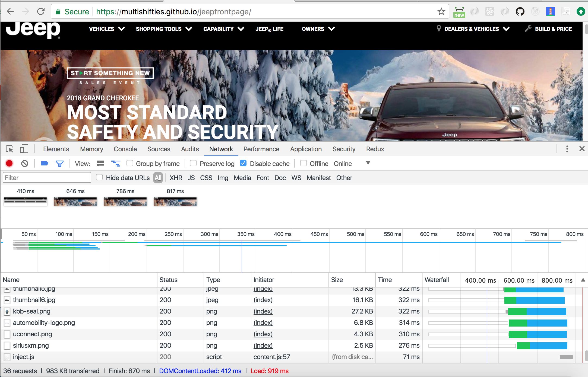This screenshot has height=377, width=588.
Task: Open the Online throttling dropdown arrow
Action: [368, 163]
